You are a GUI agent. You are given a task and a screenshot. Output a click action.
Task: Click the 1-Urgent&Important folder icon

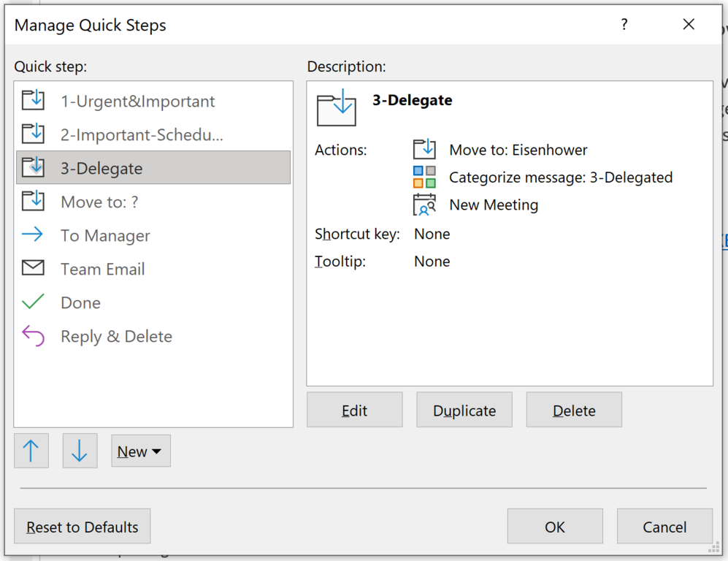pyautogui.click(x=33, y=101)
